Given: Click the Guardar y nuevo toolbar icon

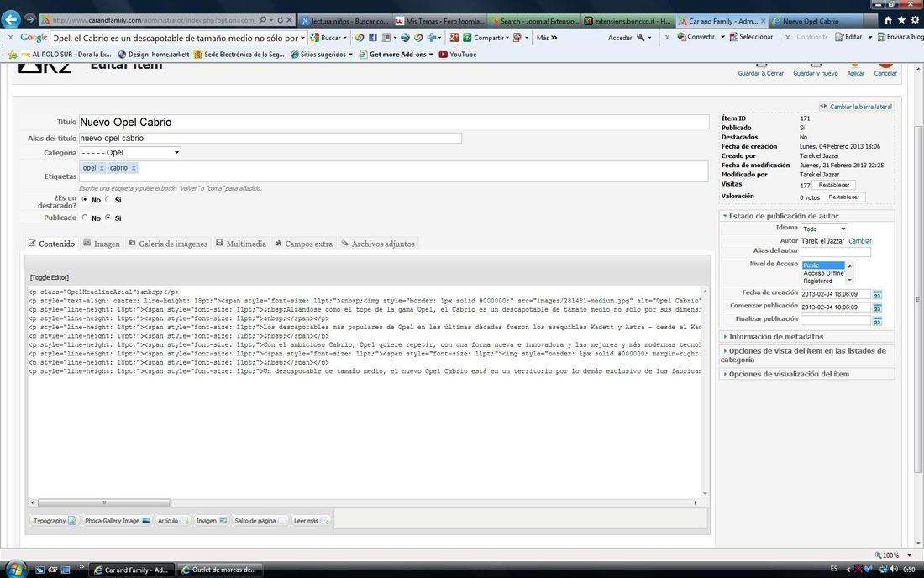Looking at the screenshot, I should coord(815,70).
